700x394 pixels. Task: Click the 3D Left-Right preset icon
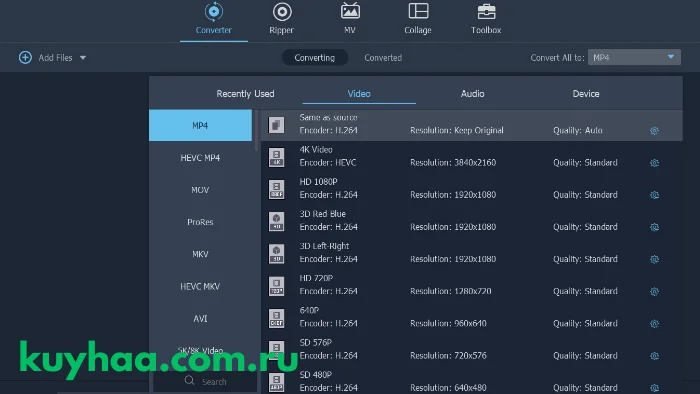click(x=276, y=253)
